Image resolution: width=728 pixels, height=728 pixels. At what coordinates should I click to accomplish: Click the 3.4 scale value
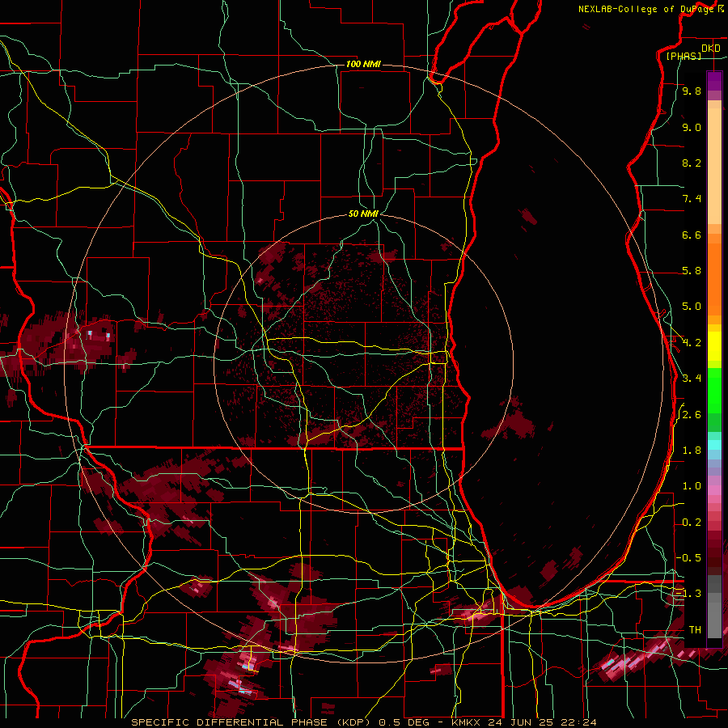(x=692, y=379)
